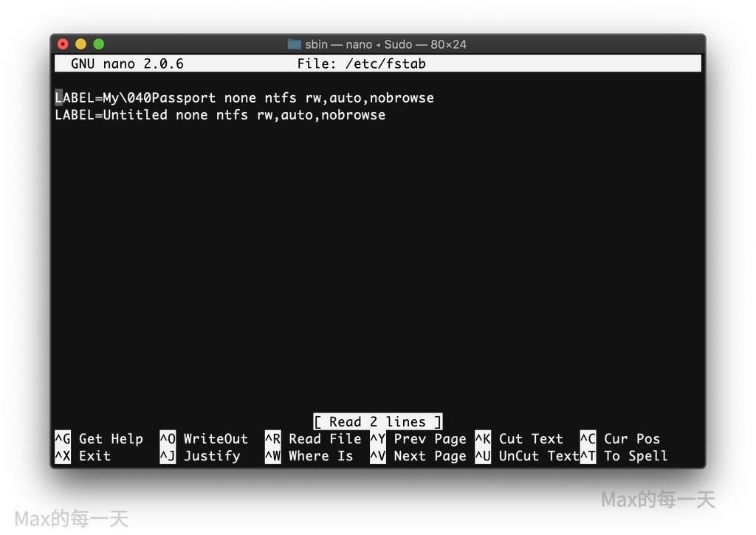
Task: Select the ^X Exit shortcut
Action: pos(83,456)
